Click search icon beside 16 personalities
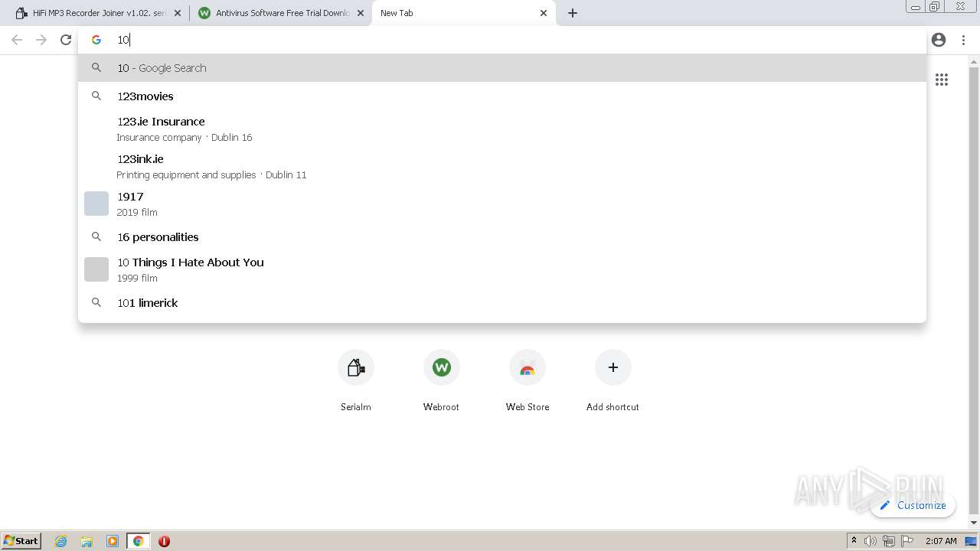The width and height of the screenshot is (980, 551). coord(96,236)
